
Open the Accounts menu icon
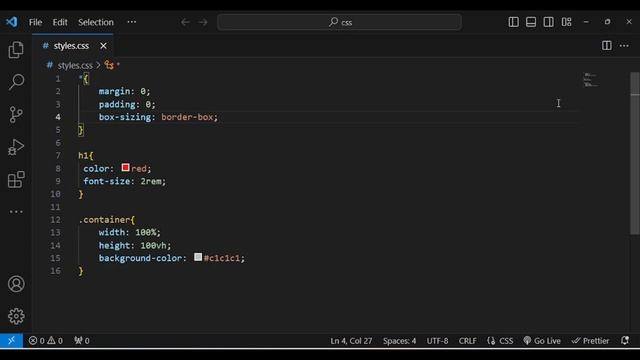coord(16,284)
